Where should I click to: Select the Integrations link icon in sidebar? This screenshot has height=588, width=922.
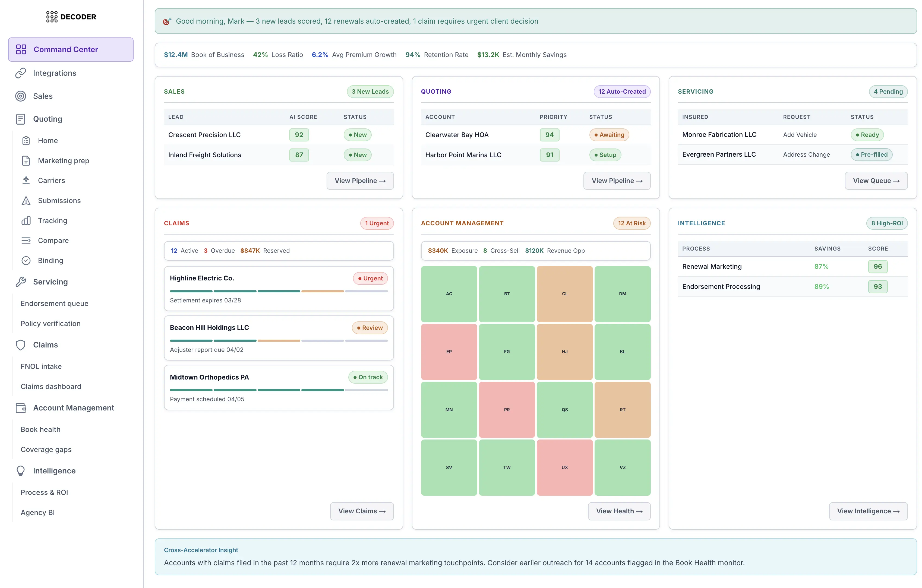click(21, 73)
